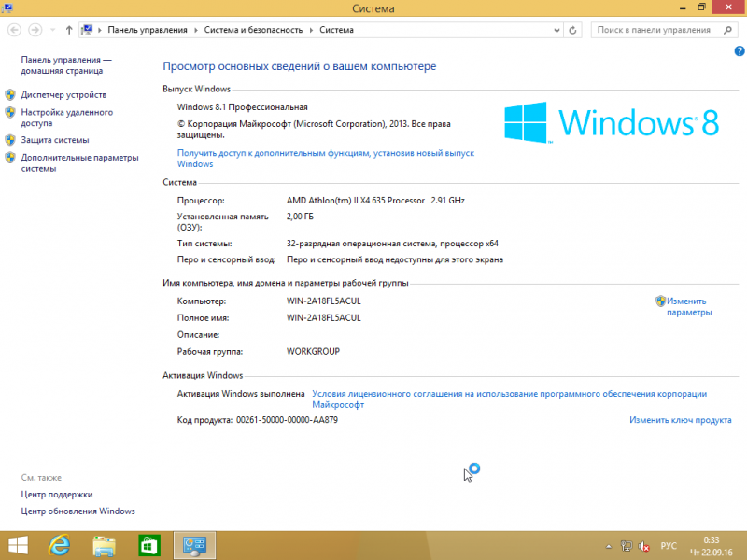Viewport: 747px width, 560px height.
Task: Click the search magnifier icon
Action: point(727,30)
